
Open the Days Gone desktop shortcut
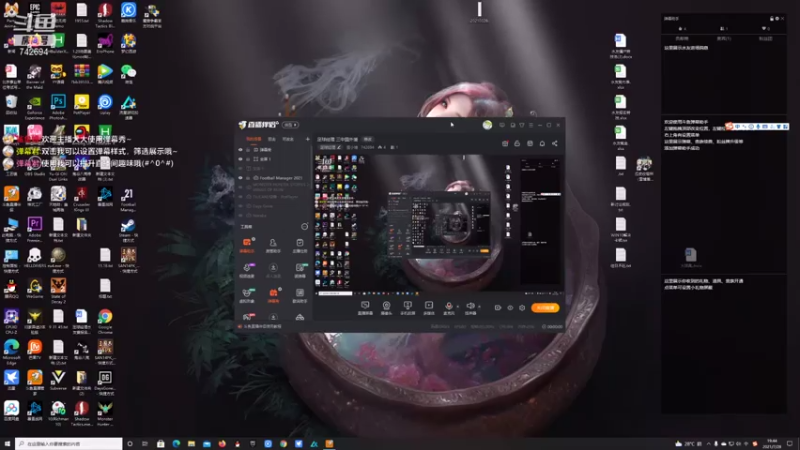[105, 381]
